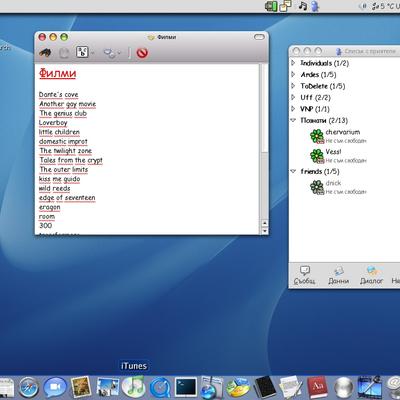This screenshot has height=400, width=400.
Task: Click the text 'The outer limits'
Action: pyautogui.click(x=64, y=169)
